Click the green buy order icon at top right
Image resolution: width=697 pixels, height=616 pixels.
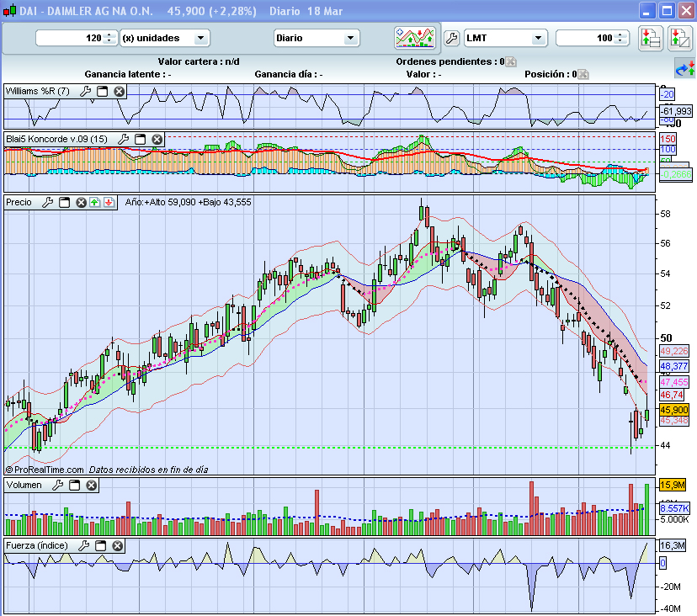650,38
